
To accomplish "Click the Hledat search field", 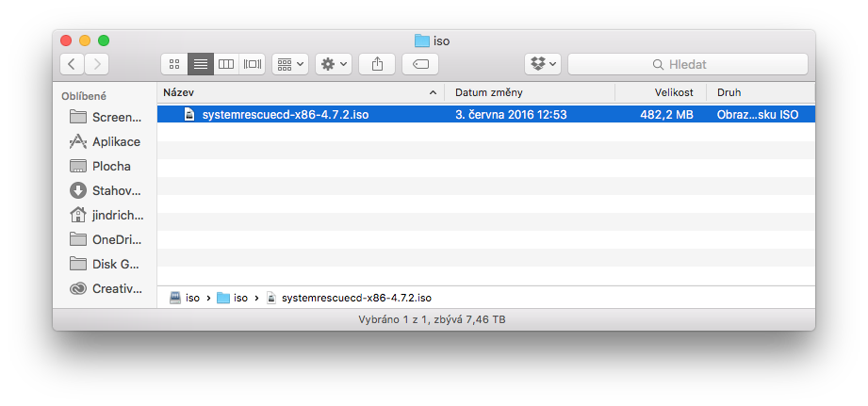I will pyautogui.click(x=688, y=64).
